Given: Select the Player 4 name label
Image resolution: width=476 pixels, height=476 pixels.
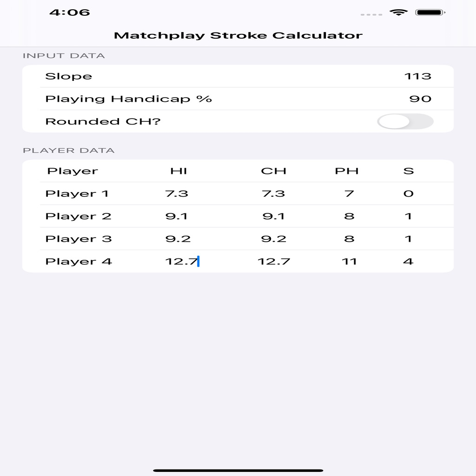Looking at the screenshot, I should point(79,261).
